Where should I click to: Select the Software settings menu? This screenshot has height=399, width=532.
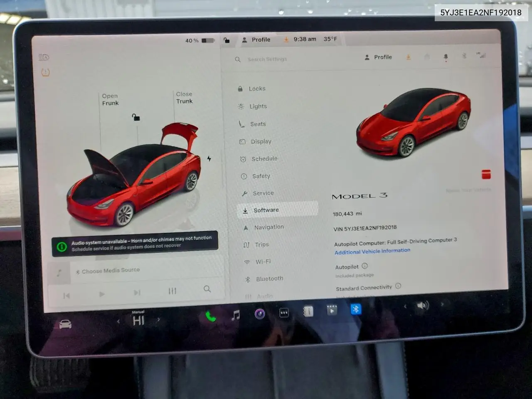pos(277,210)
